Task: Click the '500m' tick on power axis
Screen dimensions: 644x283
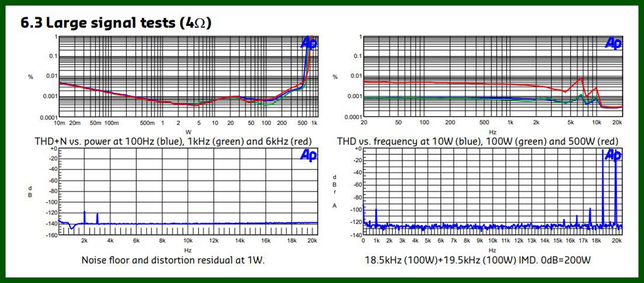Action: 148,123
